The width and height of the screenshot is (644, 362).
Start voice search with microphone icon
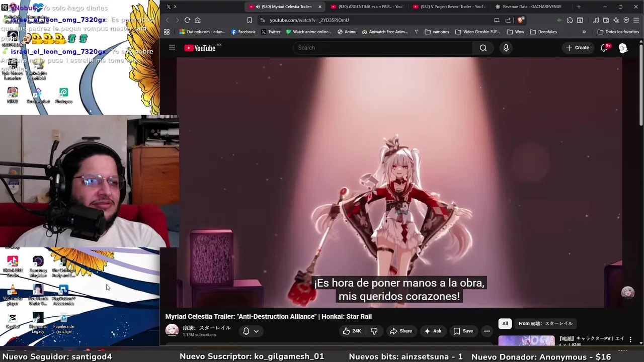pyautogui.click(x=506, y=48)
